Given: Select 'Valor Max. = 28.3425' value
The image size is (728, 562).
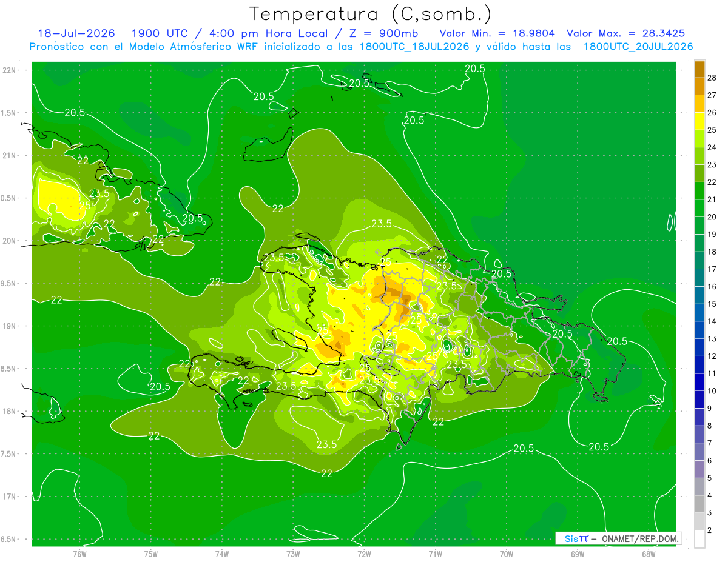Looking at the screenshot, I should point(626,33).
